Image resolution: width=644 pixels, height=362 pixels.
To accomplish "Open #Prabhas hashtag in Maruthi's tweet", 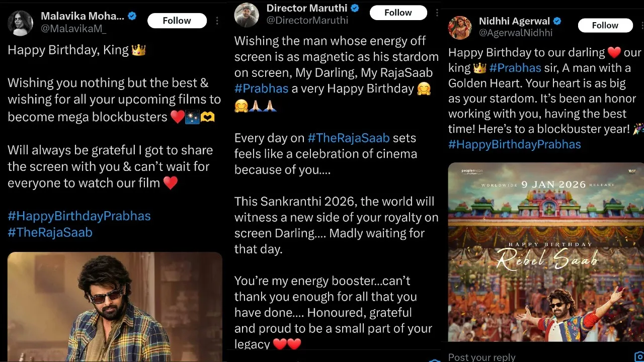I will coord(262,89).
